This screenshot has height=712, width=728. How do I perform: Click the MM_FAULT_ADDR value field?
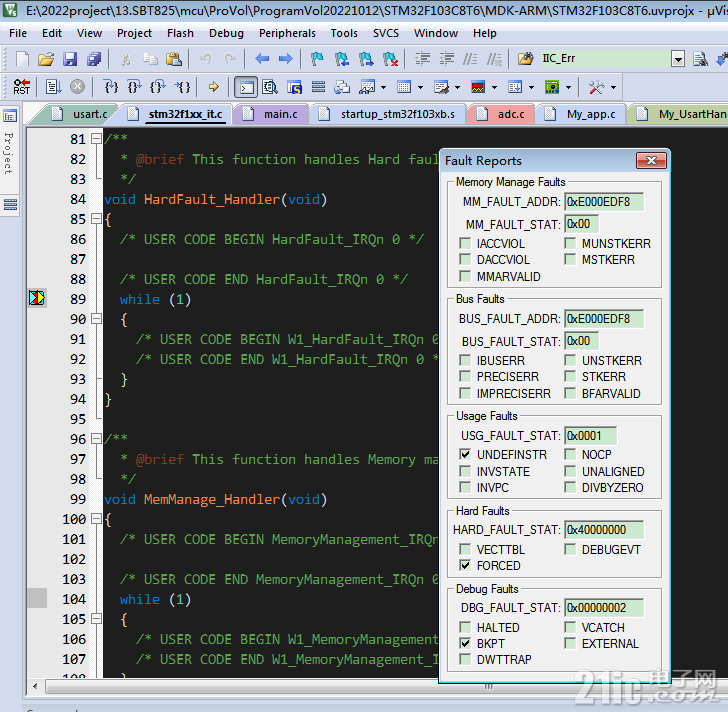(604, 202)
